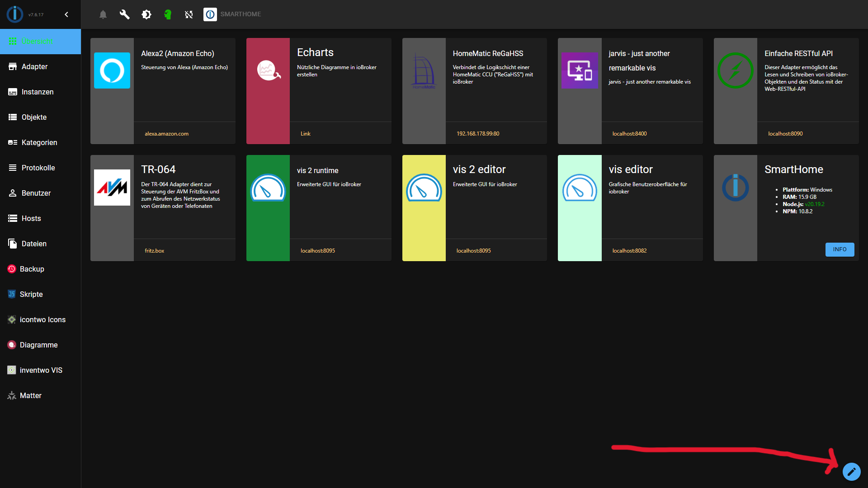Click the green expert mode head icon
Viewport: 868px width, 488px height.
[x=168, y=14]
